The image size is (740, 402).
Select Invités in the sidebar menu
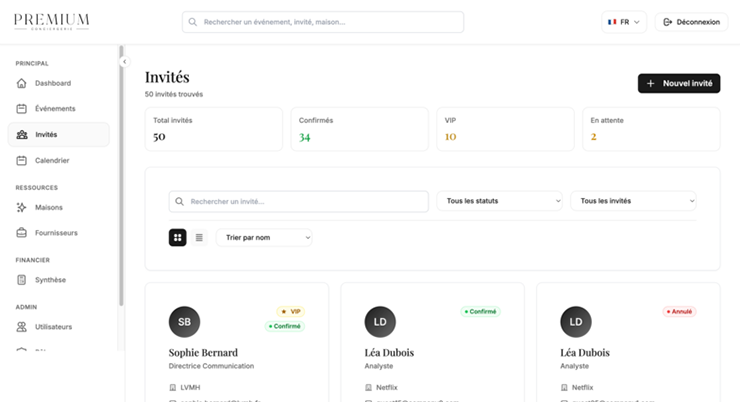coord(58,134)
